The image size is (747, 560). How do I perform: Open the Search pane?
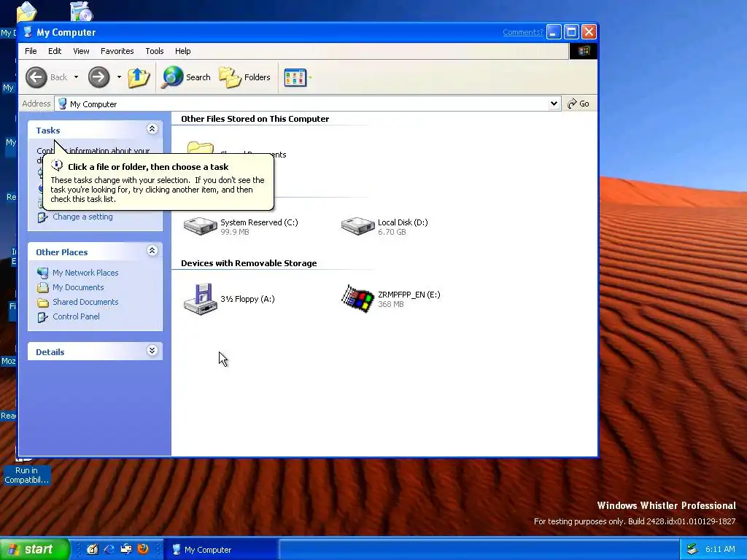tap(186, 77)
